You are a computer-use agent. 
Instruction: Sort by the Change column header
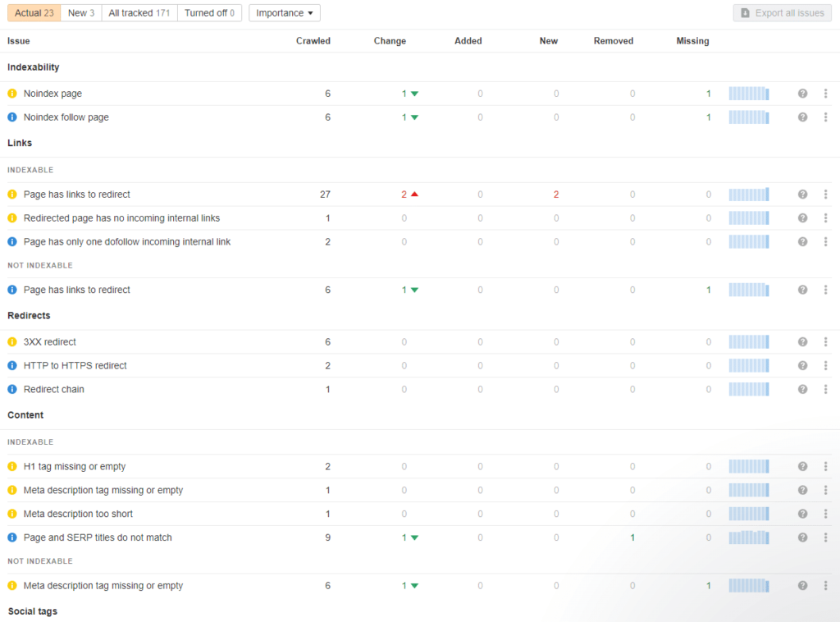(x=390, y=41)
